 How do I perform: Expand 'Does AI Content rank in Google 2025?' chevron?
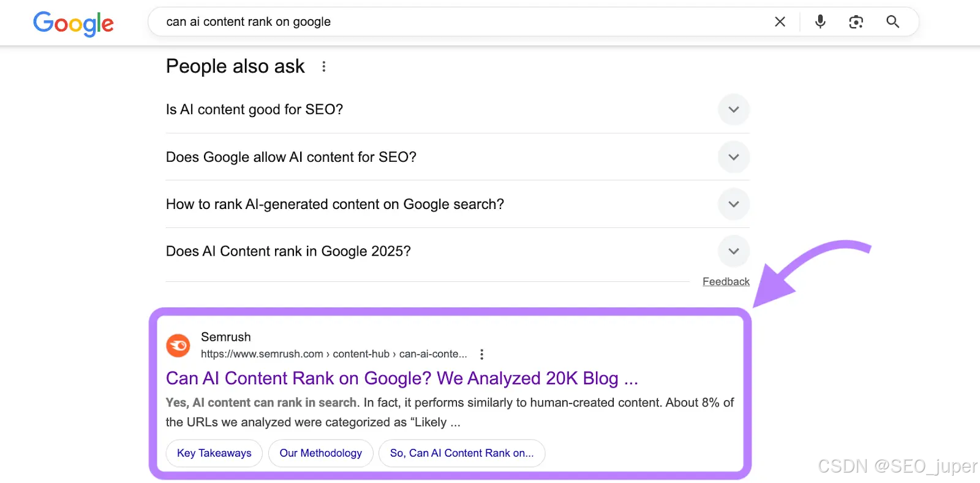tap(733, 251)
